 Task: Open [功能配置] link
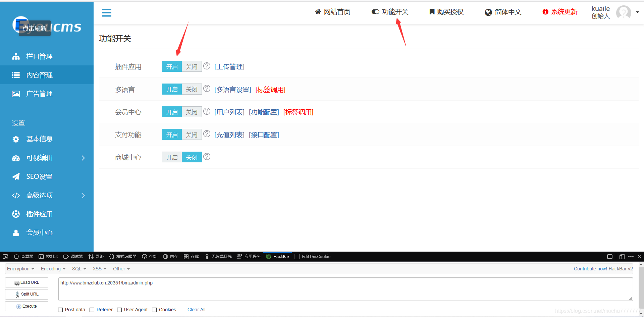coord(264,112)
